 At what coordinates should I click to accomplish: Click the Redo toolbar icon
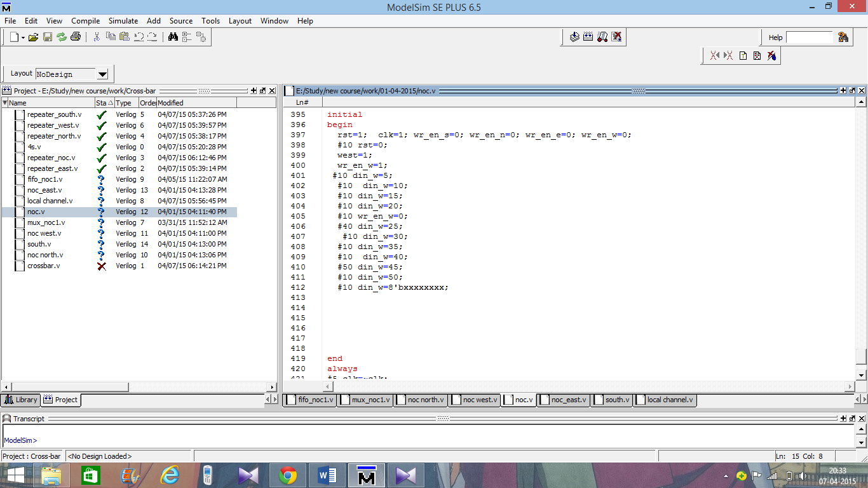coord(153,37)
